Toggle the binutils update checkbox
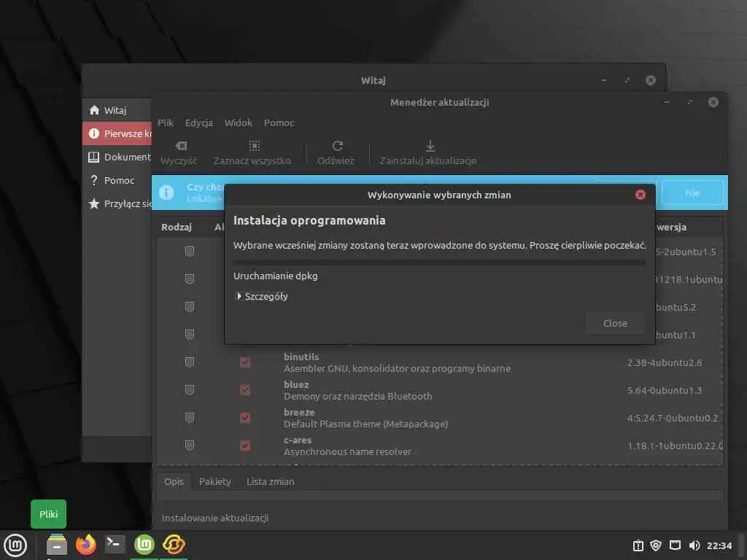This screenshot has height=560, width=747. (x=245, y=362)
